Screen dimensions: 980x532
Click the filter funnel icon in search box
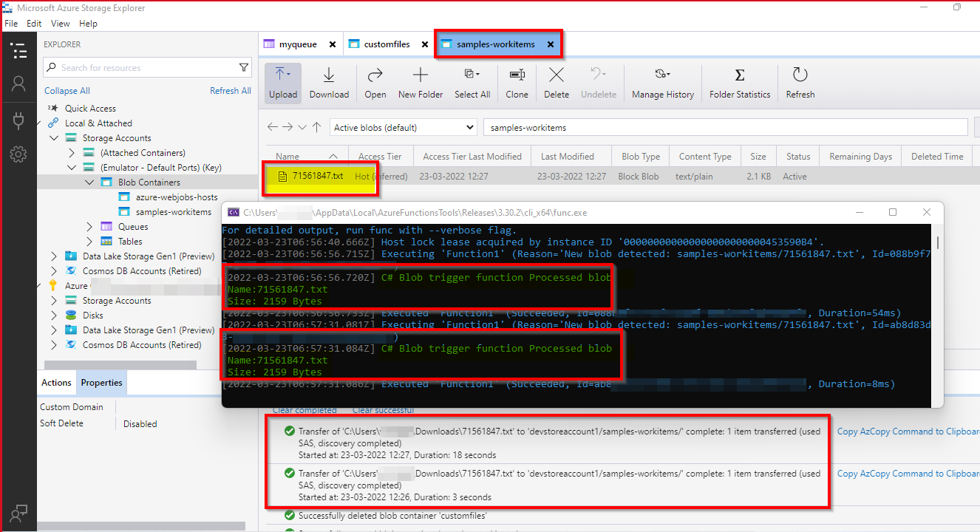(244, 67)
